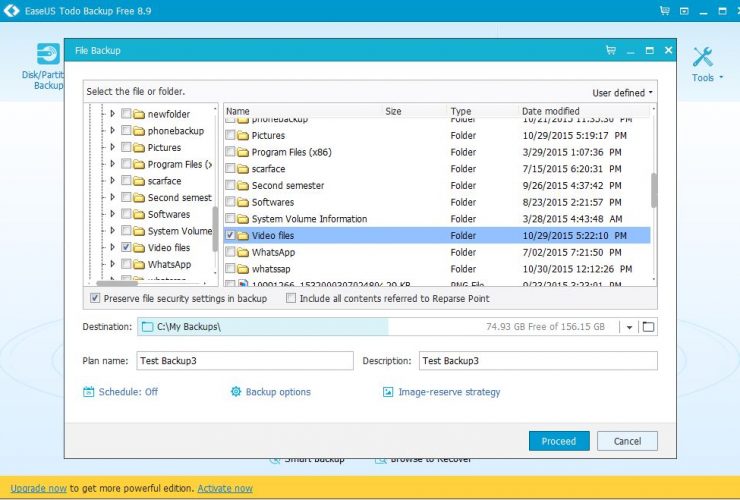Disable Preserve file security settings checkbox
The height and width of the screenshot is (500, 740).
95,298
